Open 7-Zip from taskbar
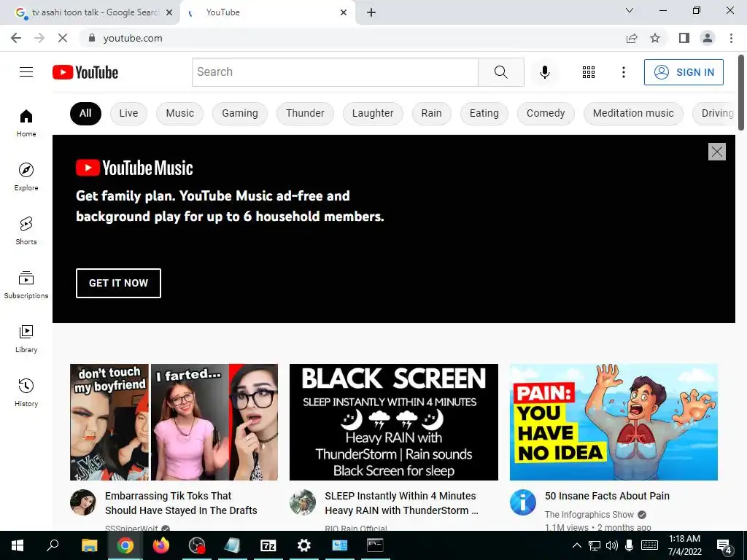This screenshot has height=560, width=747. coord(268,545)
